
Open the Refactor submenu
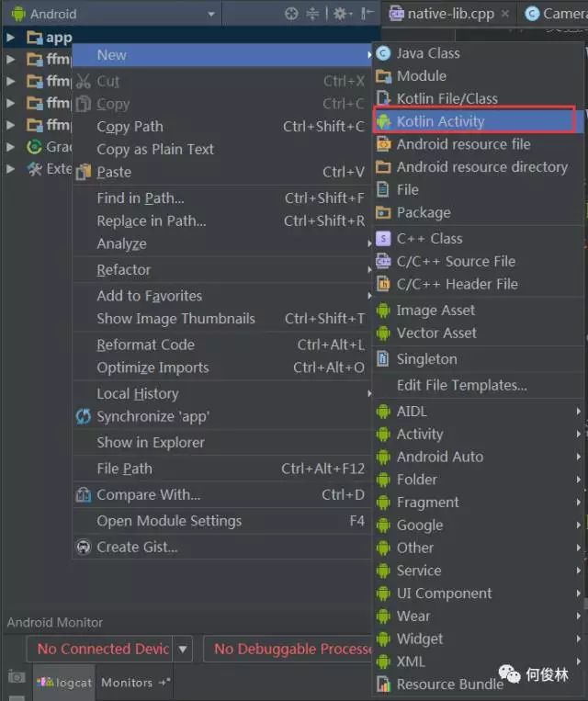tap(222, 270)
